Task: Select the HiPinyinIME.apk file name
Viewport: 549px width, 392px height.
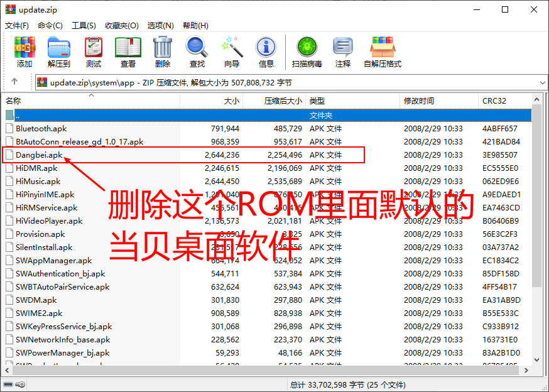Action: point(45,194)
